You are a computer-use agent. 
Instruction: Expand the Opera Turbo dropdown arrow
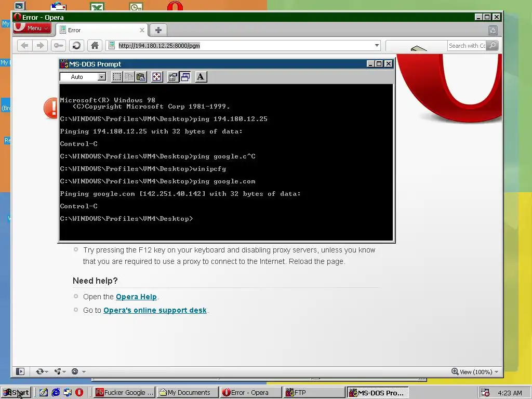coord(84,372)
